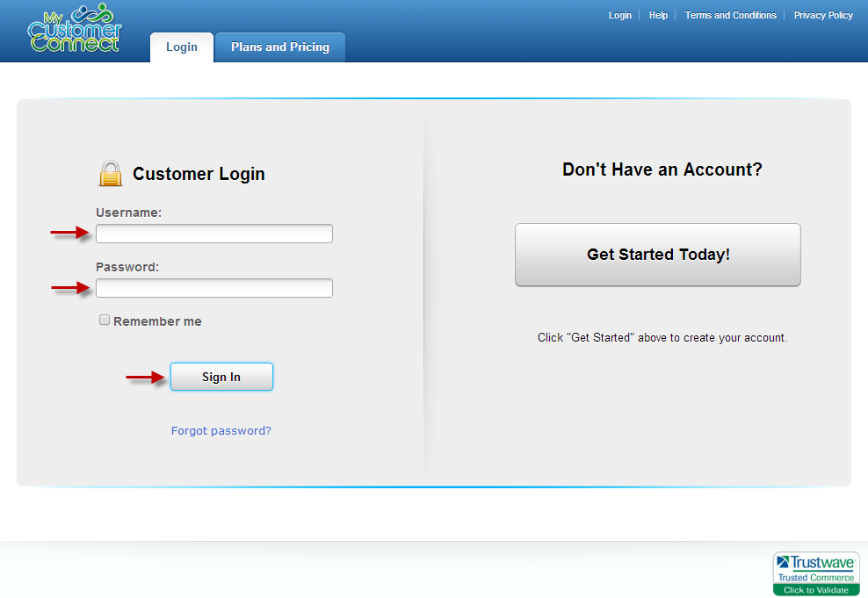
Task: Click the Don't Have an Account? heading
Action: point(662,169)
